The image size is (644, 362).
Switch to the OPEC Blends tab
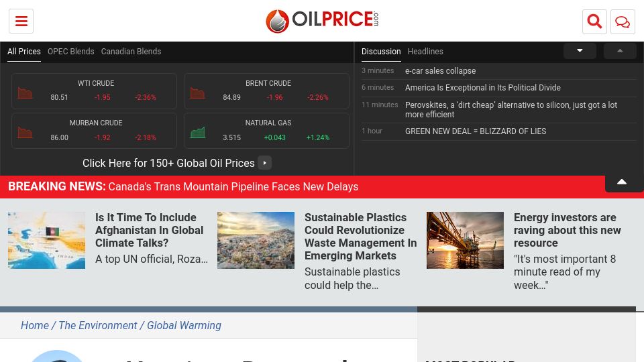[x=70, y=52]
